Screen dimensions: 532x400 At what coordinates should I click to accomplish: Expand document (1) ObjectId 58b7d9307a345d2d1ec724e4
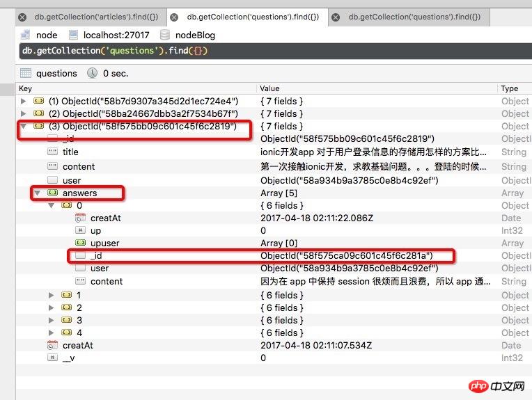pyautogui.click(x=23, y=101)
